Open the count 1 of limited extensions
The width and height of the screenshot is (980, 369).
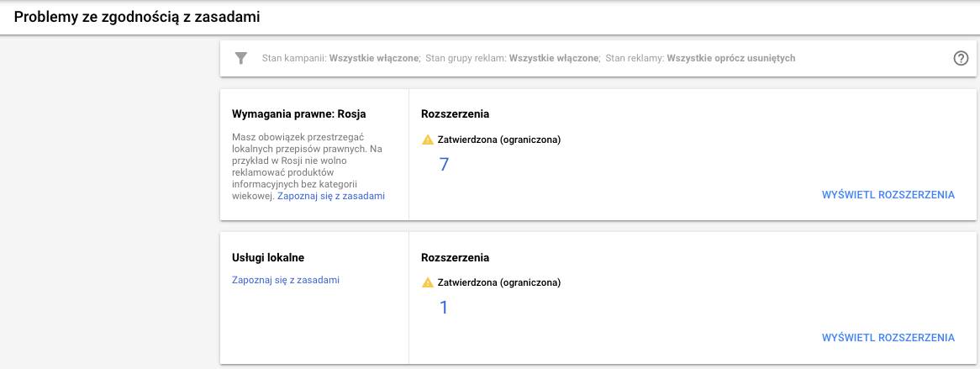(x=444, y=308)
